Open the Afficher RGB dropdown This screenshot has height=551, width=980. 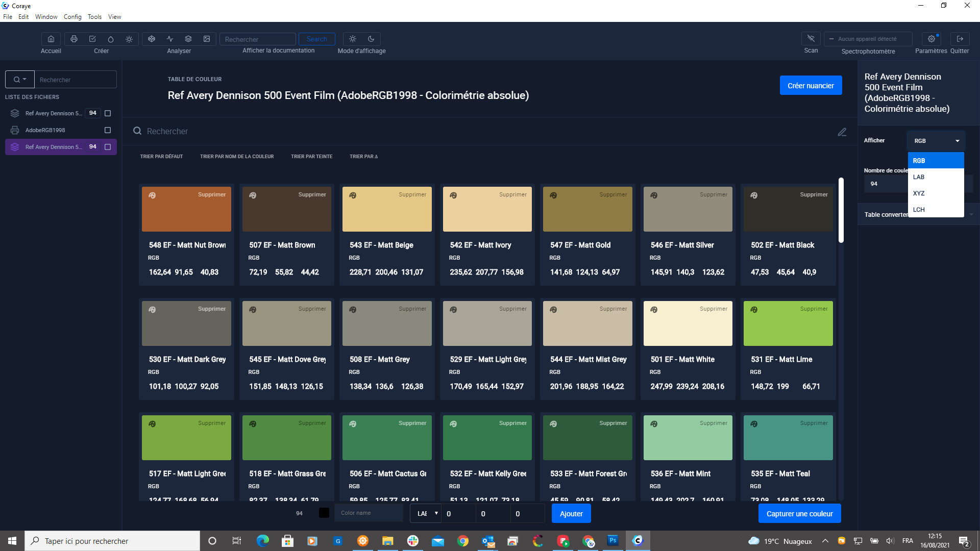(x=936, y=141)
